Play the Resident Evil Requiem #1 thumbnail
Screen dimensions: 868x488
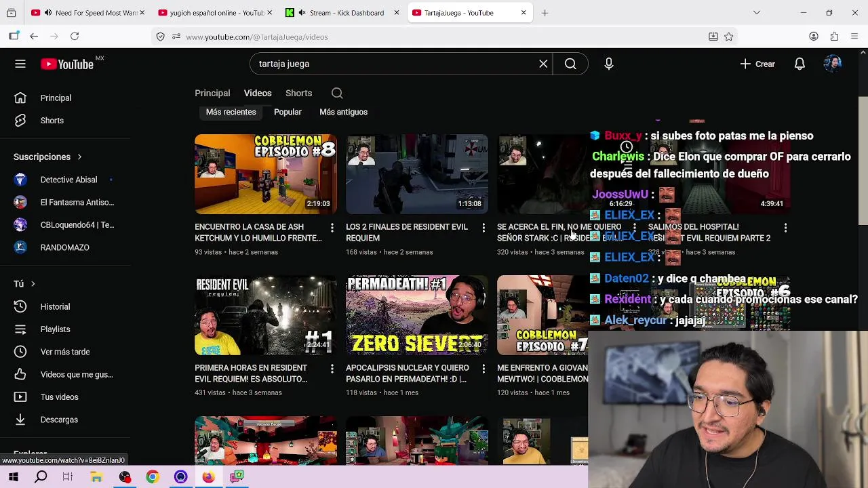tap(266, 315)
